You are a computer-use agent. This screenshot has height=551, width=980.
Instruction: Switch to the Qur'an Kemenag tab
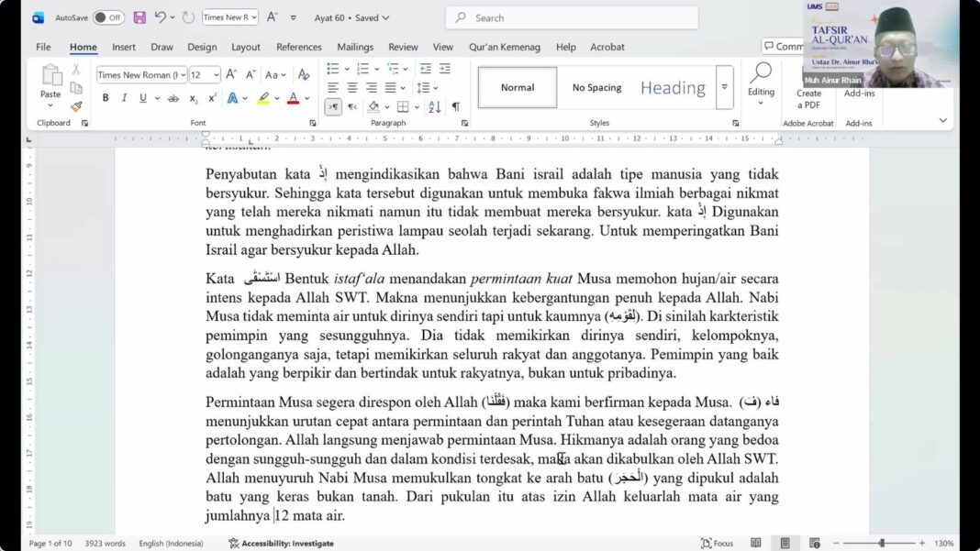pos(507,47)
